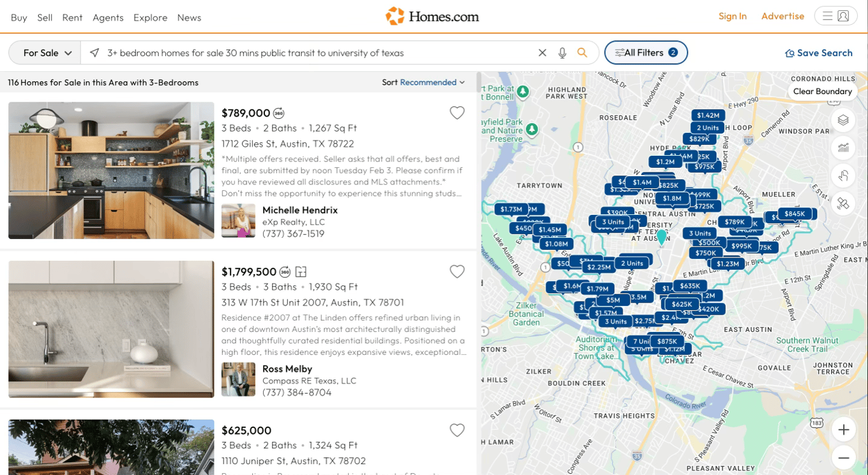Image resolution: width=868 pixels, height=475 pixels.
Task: Open the map layers icon
Action: click(x=844, y=120)
